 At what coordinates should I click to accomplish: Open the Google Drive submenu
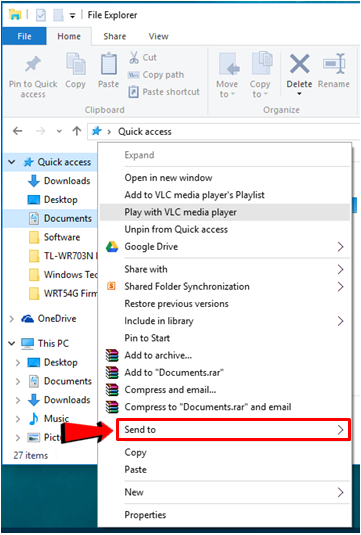(x=225, y=246)
